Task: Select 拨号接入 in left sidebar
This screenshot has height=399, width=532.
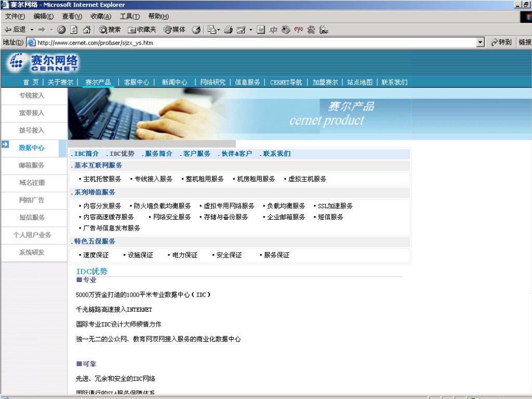Action: click(32, 130)
